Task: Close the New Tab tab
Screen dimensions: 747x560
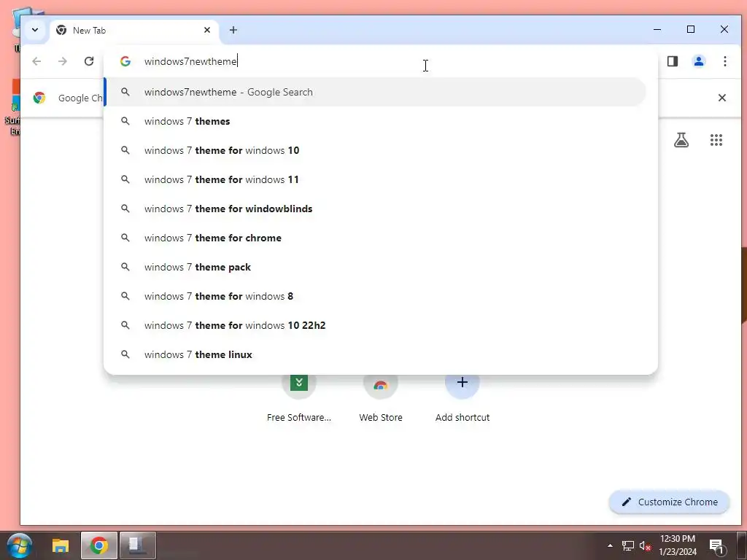Action: coord(207,30)
